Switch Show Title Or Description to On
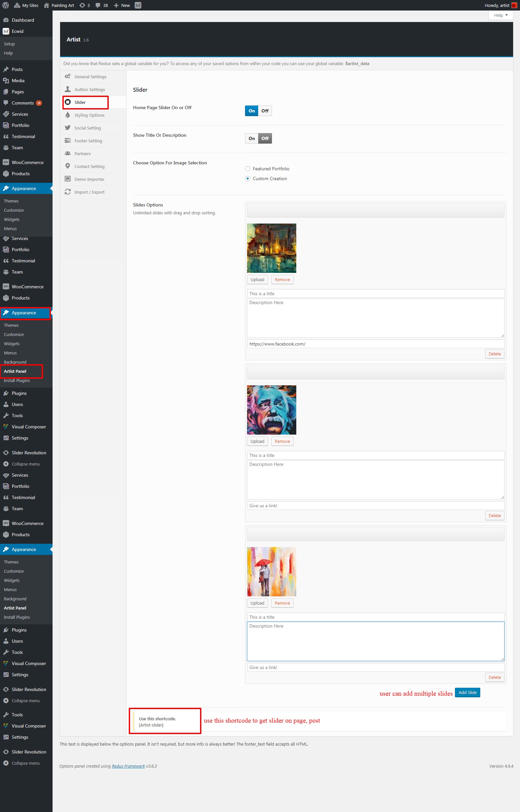520x812 pixels. [252, 138]
